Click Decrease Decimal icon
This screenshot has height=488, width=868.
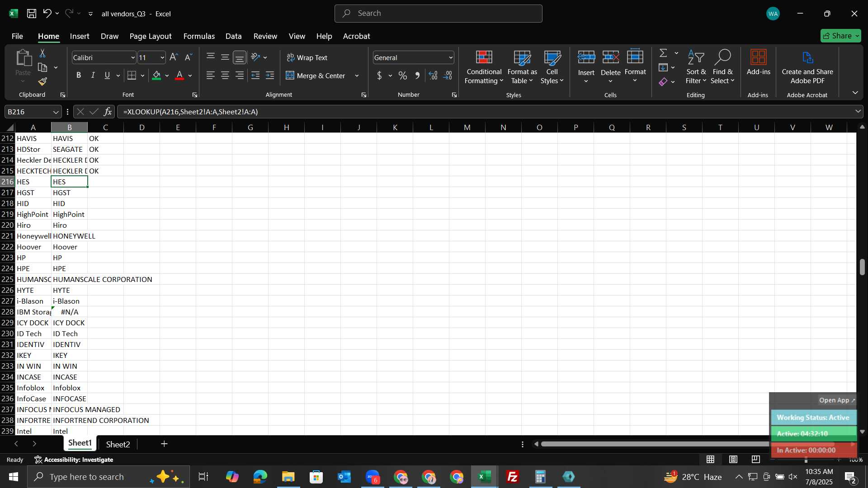[448, 75]
